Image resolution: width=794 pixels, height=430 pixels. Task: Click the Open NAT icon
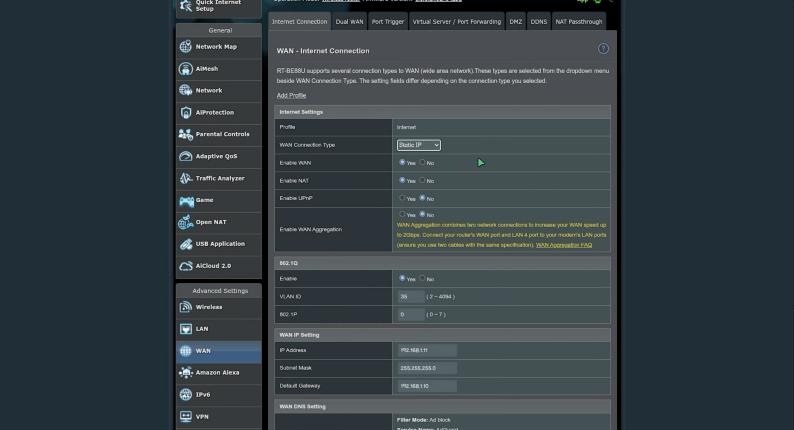click(x=186, y=222)
